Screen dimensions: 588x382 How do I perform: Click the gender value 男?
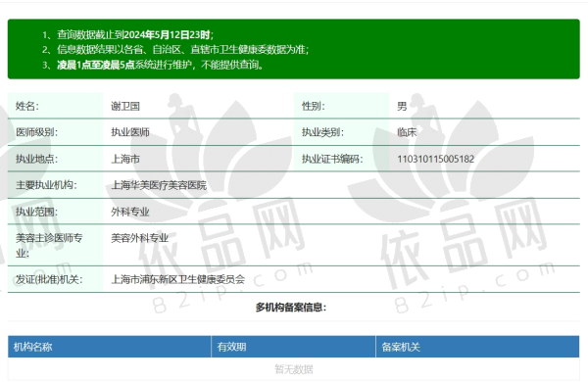[402, 106]
